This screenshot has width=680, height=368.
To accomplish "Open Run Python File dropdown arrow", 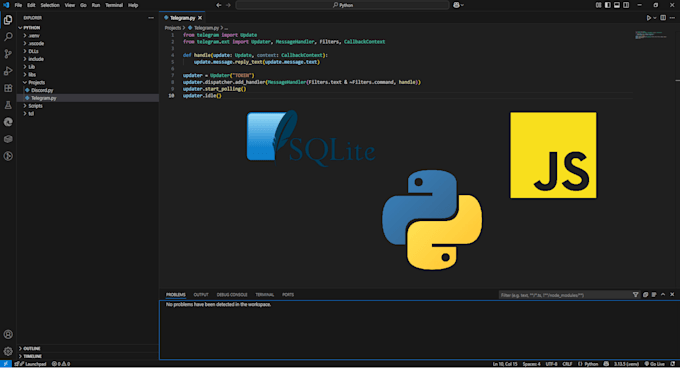I will pyautogui.click(x=655, y=18).
